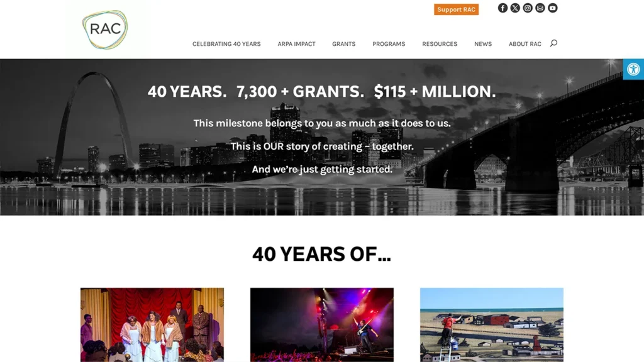
Task: Click the email envelope icon
Action: [540, 8]
